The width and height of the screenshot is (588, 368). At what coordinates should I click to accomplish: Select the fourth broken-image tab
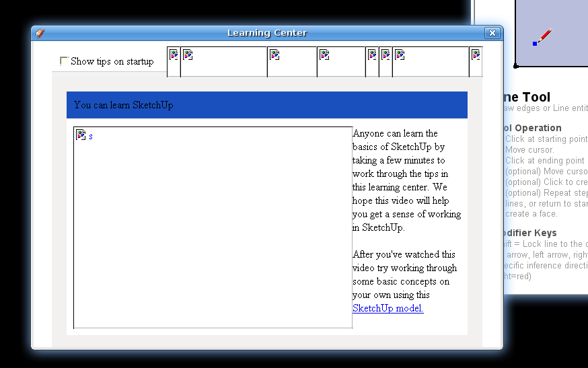click(x=341, y=62)
